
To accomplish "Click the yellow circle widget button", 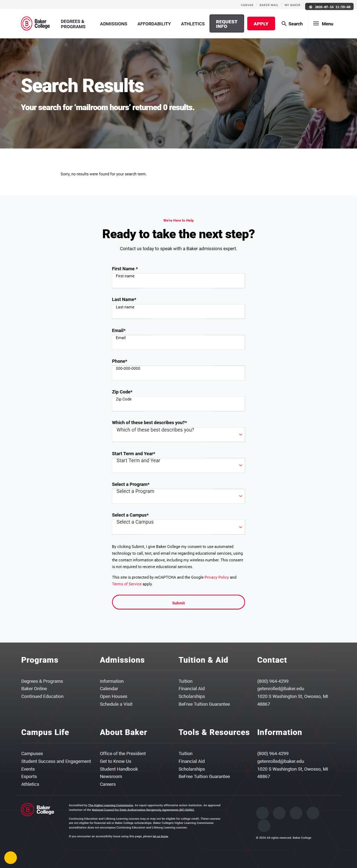I will coord(11,857).
